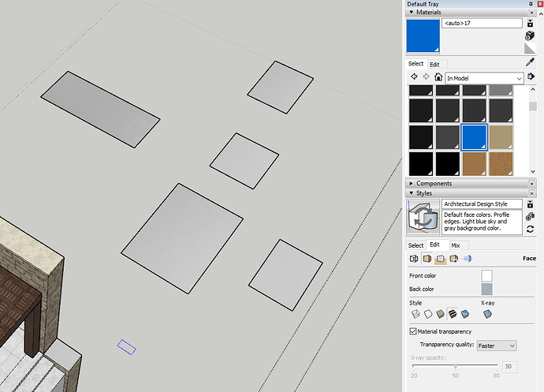Click Create new style icon
Screen dimensions: 544x392
(530, 217)
